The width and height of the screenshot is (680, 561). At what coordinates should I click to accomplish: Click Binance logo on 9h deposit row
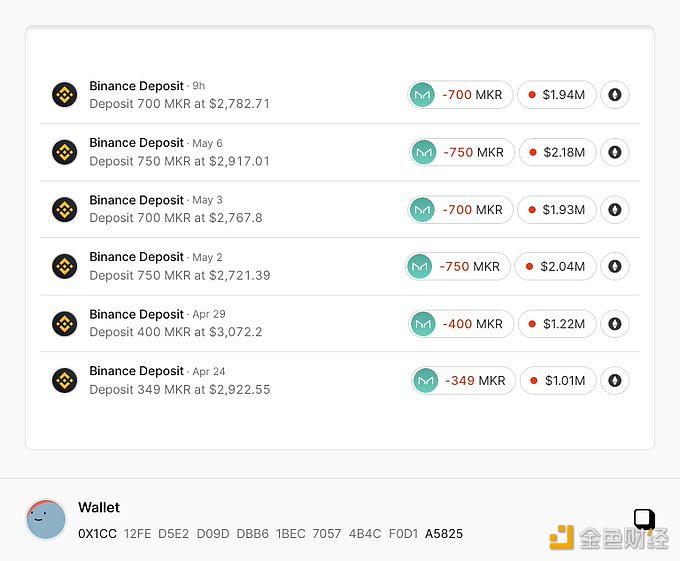65,95
